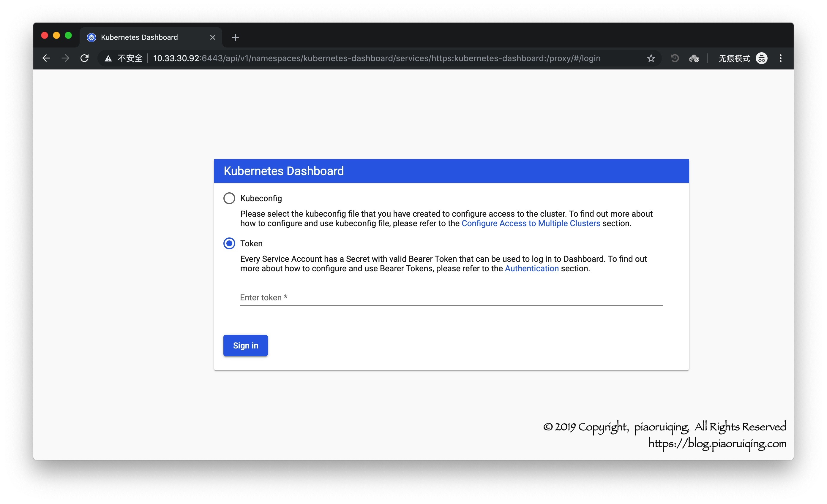The image size is (827, 504).
Task: Click the Sign in button
Action: click(x=246, y=345)
